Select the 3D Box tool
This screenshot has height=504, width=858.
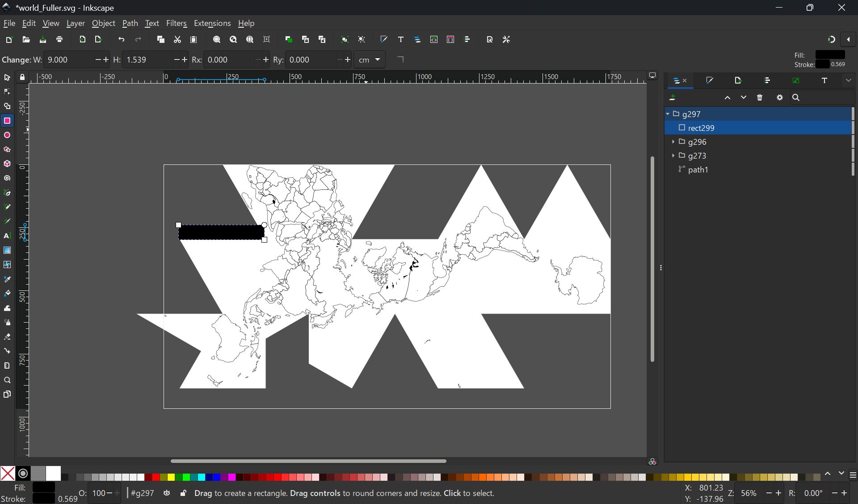click(7, 164)
